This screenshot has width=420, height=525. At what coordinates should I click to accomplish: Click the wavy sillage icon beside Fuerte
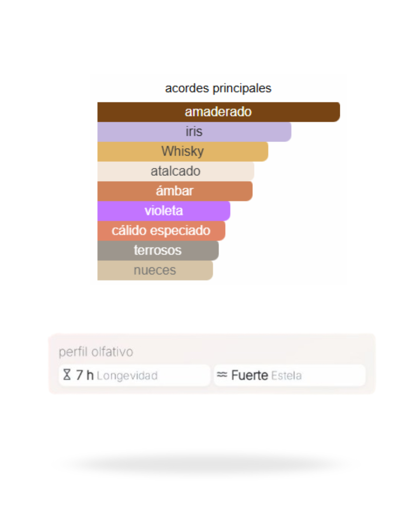point(222,375)
